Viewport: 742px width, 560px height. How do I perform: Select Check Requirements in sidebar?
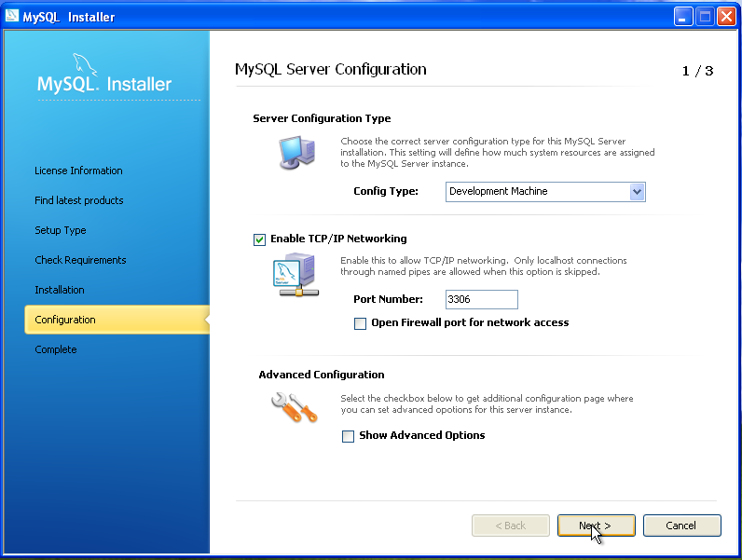pyautogui.click(x=80, y=260)
